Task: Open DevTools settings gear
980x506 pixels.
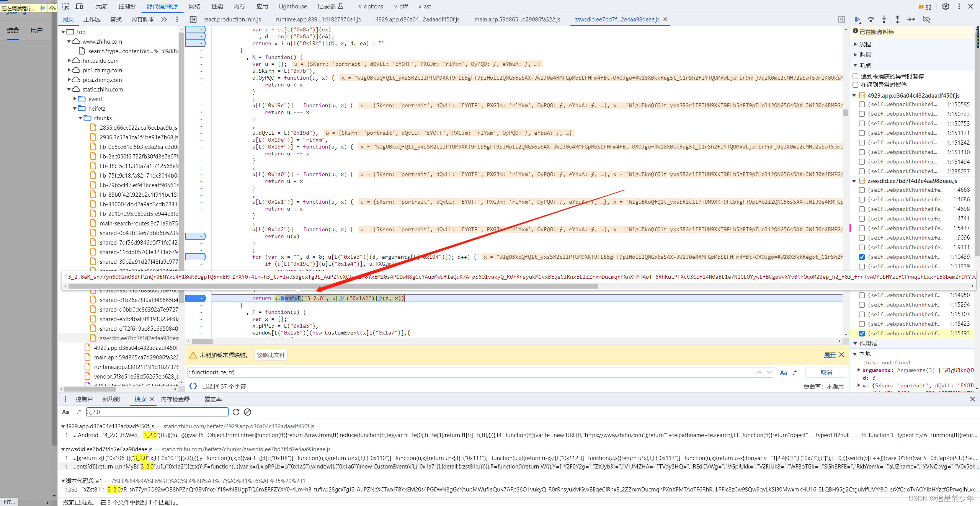Action: pyautogui.click(x=946, y=7)
